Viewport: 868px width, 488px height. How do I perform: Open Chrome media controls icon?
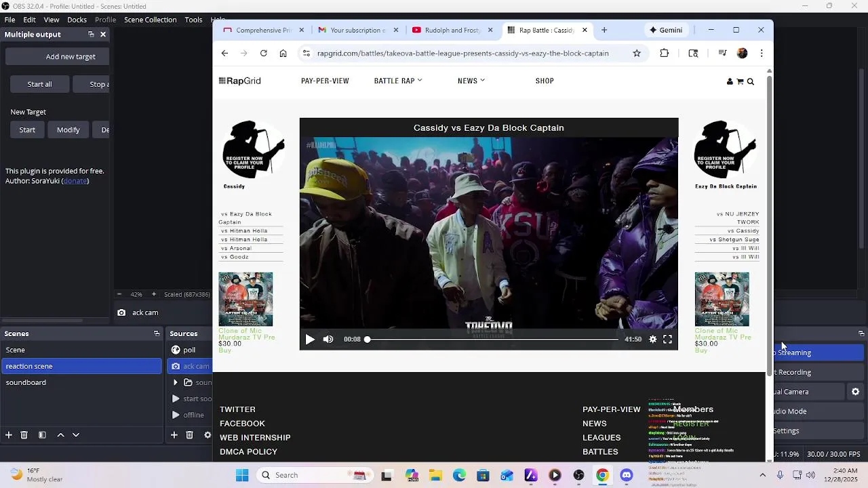coord(723,54)
